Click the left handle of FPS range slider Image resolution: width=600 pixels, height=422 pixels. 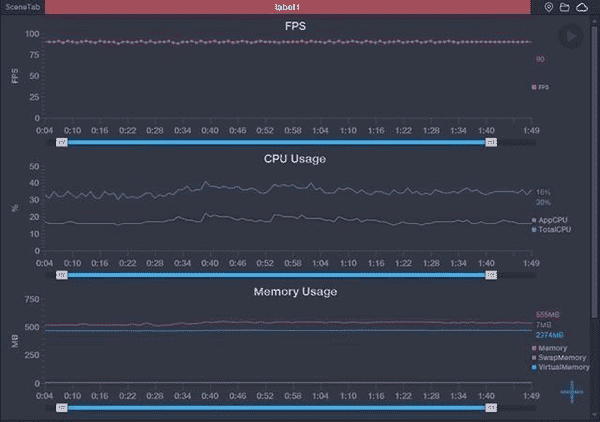[x=62, y=143]
